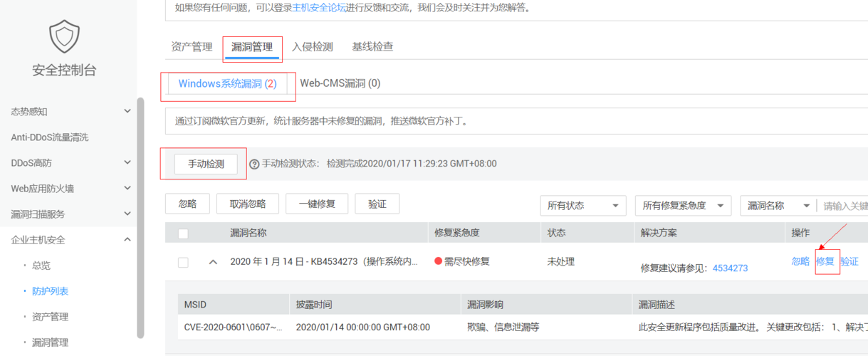Click the 验证 batch button above table
This screenshot has width=868, height=356.
pos(377,204)
